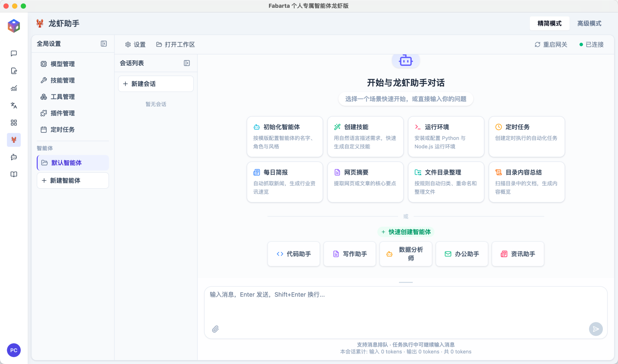618x364 pixels.
Task: Open 插件管理 menu item
Action: coord(62,113)
